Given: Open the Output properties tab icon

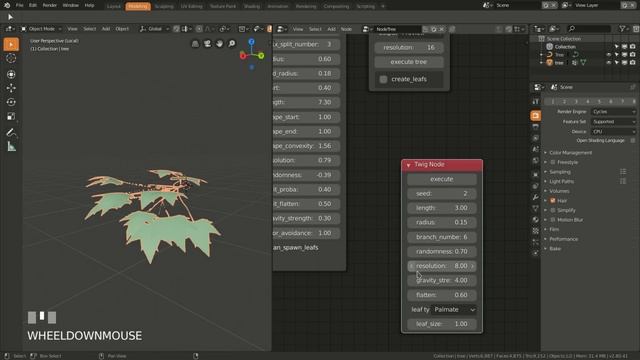Looking at the screenshot, I should (x=536, y=127).
